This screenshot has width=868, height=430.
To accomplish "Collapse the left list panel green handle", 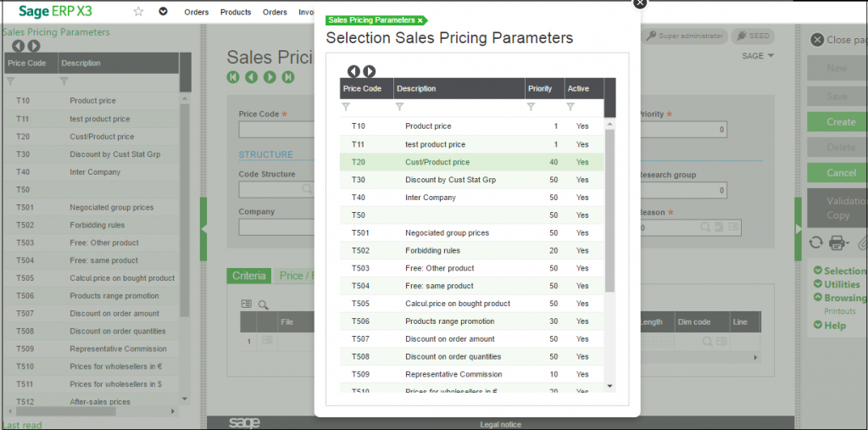I will [203, 229].
